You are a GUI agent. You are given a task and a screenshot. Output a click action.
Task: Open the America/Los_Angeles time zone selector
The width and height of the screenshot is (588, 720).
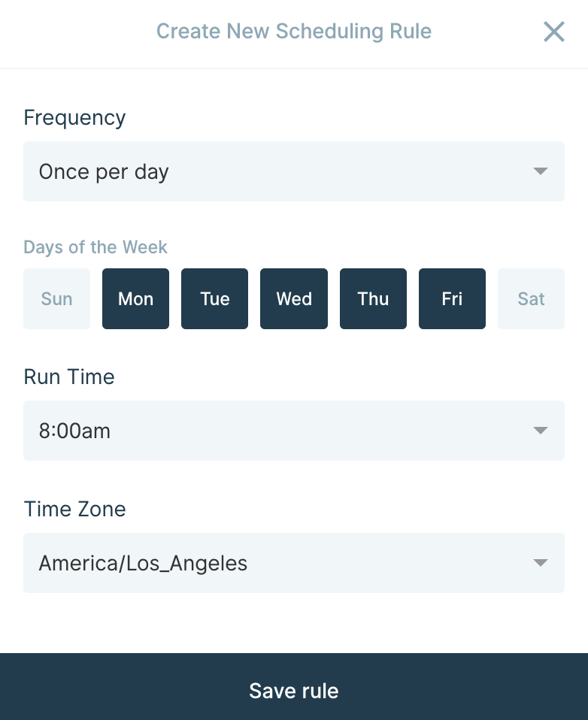click(x=293, y=563)
